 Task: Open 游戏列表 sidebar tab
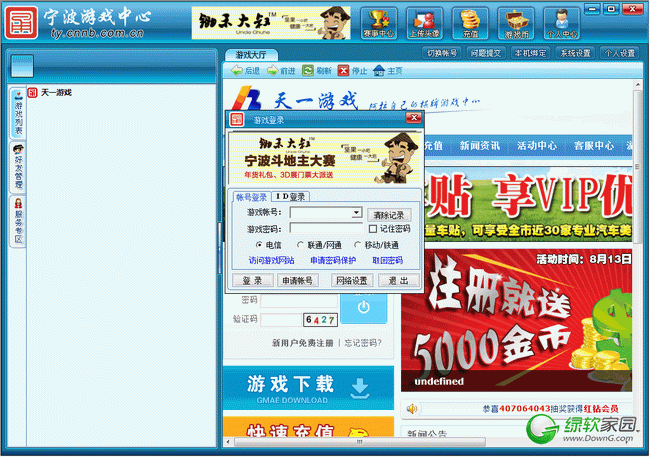pos(18,114)
